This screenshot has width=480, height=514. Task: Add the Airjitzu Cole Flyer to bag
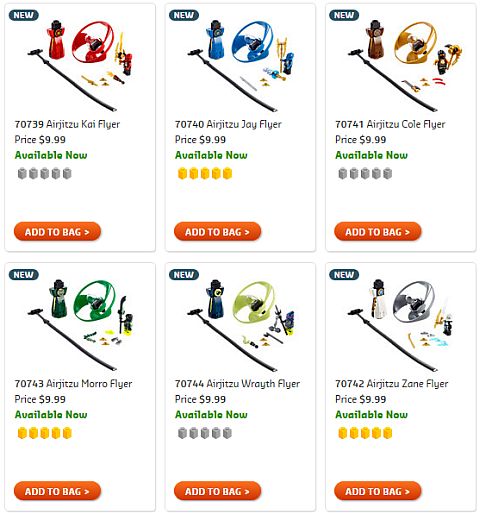[x=378, y=232]
